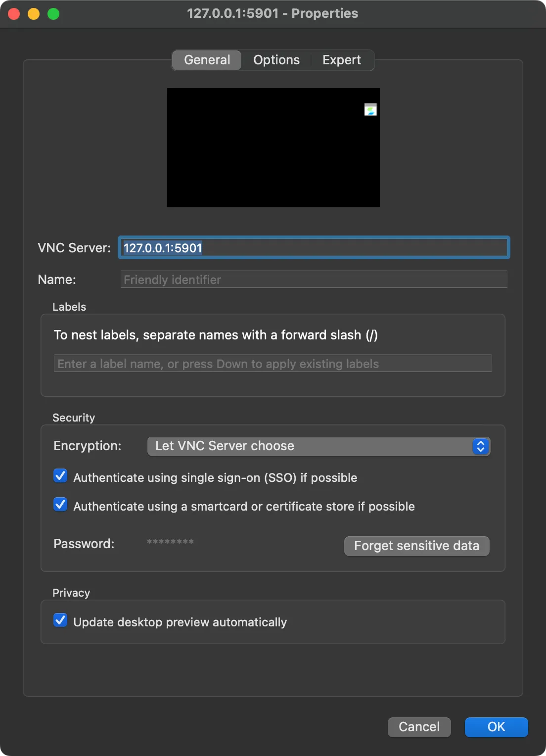Open the Encryption dropdown
The height and width of the screenshot is (756, 546).
[x=318, y=446]
